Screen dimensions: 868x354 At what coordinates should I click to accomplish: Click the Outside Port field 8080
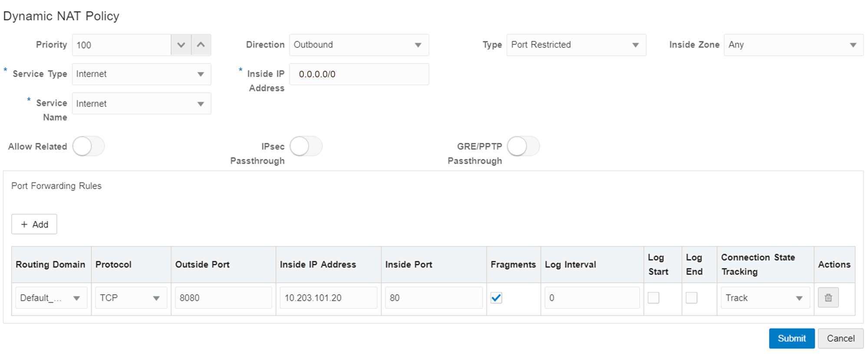click(x=223, y=298)
